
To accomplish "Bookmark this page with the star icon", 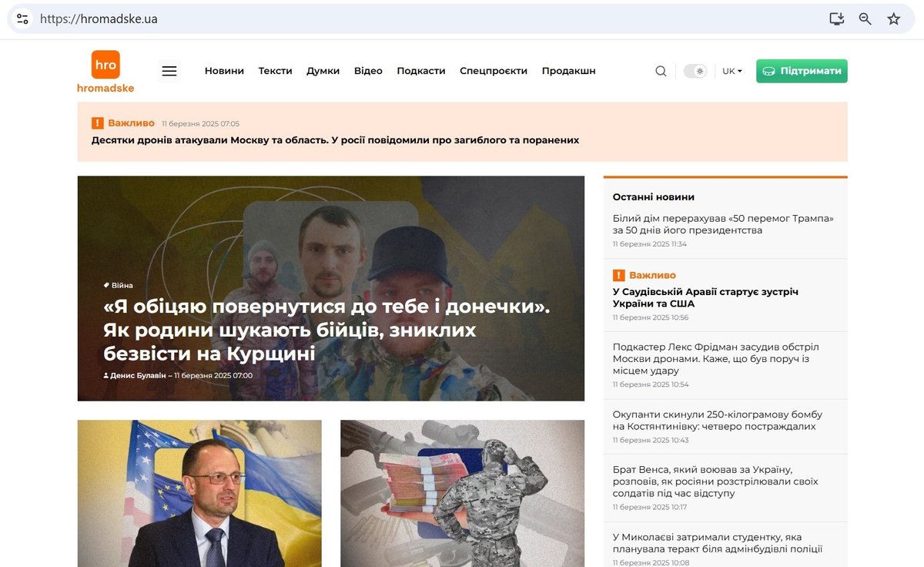I will click(x=894, y=18).
